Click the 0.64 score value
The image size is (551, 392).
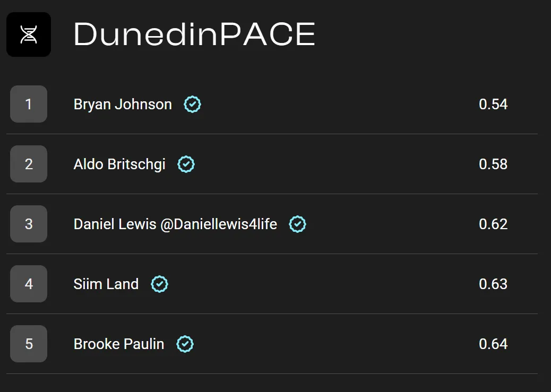point(493,344)
